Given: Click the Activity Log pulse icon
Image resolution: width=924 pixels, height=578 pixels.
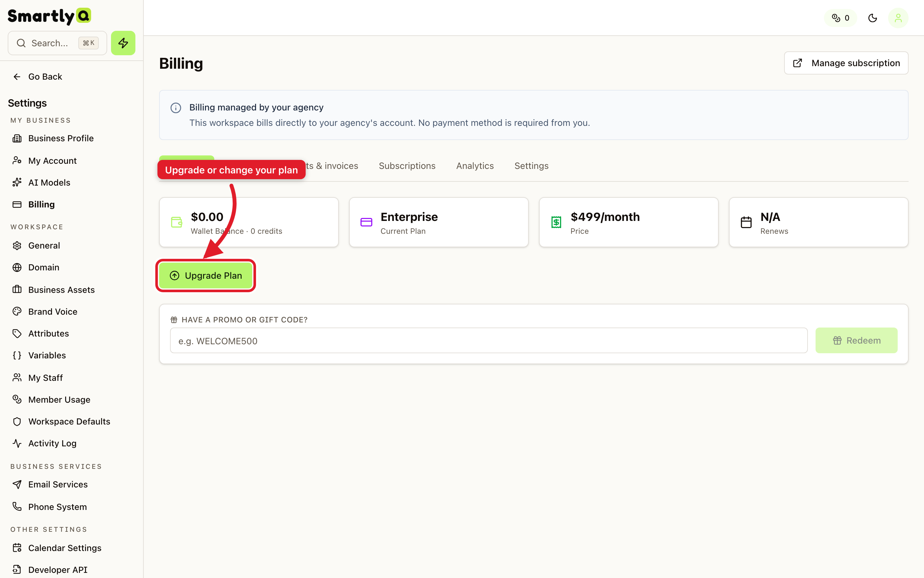Looking at the screenshot, I should pos(17,443).
